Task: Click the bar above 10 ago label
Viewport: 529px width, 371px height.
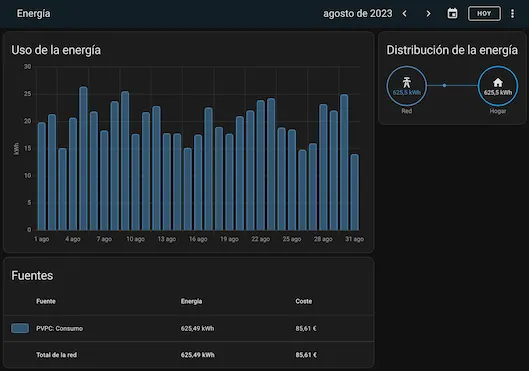Action: click(135, 182)
